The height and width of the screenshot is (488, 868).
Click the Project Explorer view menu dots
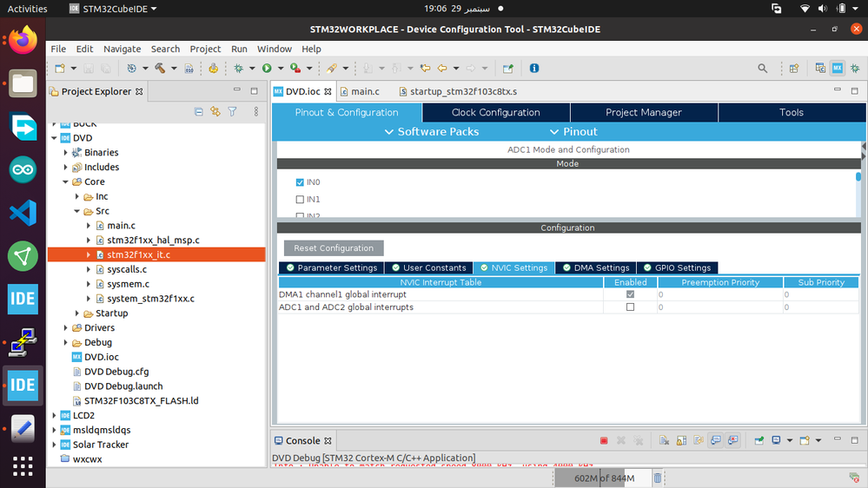click(x=255, y=112)
